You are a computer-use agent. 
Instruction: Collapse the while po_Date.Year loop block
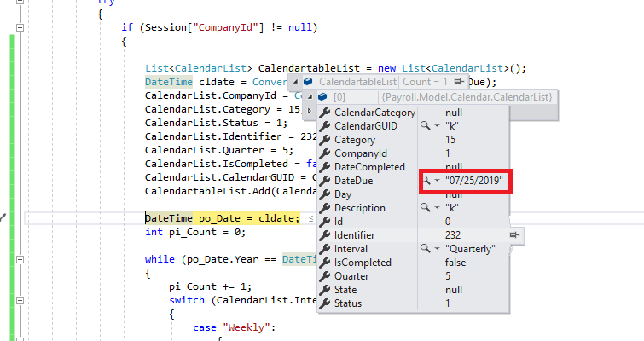[x=20, y=259]
